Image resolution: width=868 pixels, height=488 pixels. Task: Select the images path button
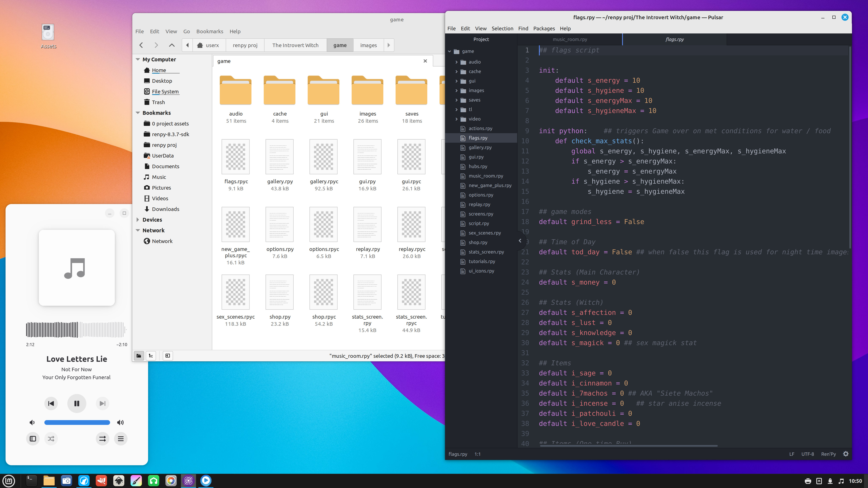click(x=368, y=45)
